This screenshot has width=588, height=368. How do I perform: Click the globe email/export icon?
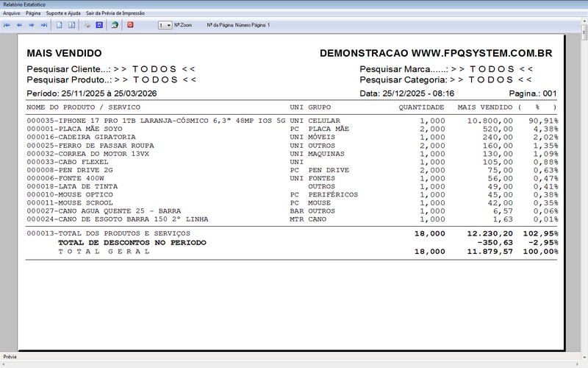pyautogui.click(x=115, y=25)
